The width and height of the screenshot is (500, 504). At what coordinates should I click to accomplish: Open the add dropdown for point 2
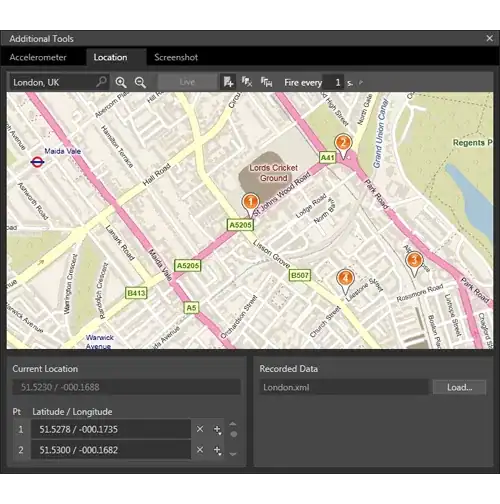217,450
